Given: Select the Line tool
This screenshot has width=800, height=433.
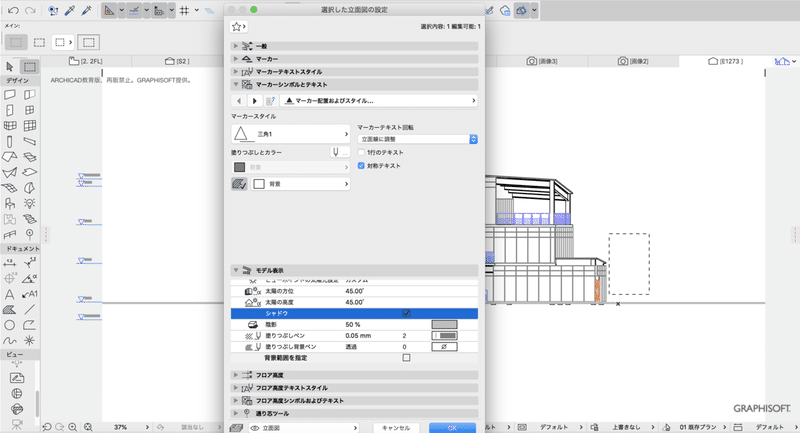Looking at the screenshot, I should 30,310.
